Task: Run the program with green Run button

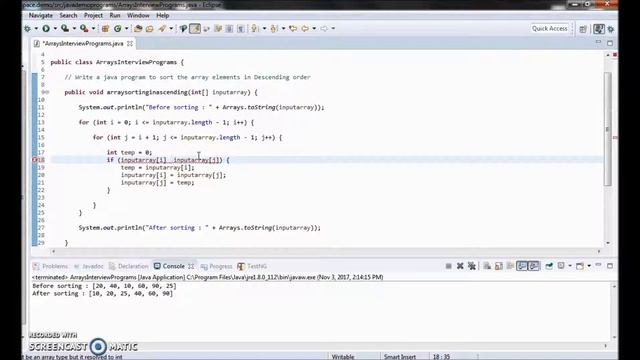Action: click(46, 29)
